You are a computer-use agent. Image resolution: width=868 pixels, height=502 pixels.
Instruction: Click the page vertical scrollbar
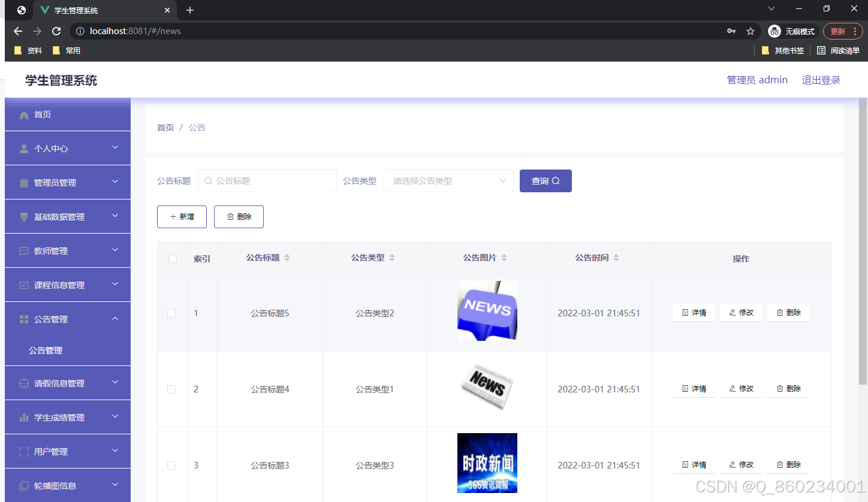point(863,241)
